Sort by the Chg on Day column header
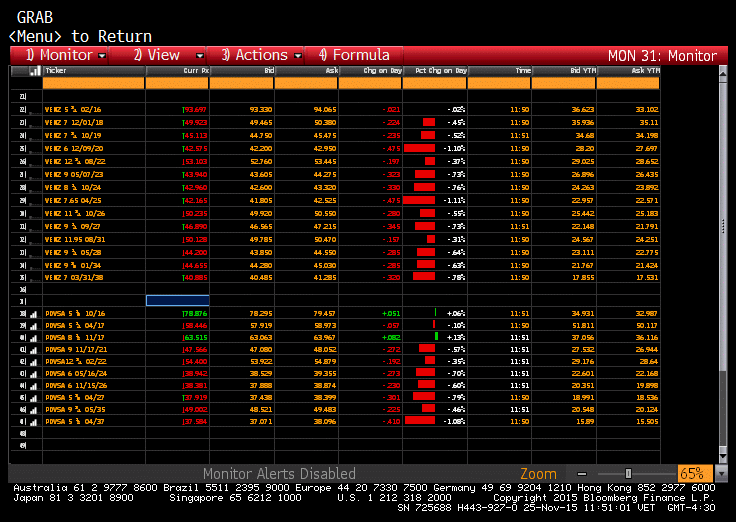The height and width of the screenshot is (522, 736). pos(370,71)
